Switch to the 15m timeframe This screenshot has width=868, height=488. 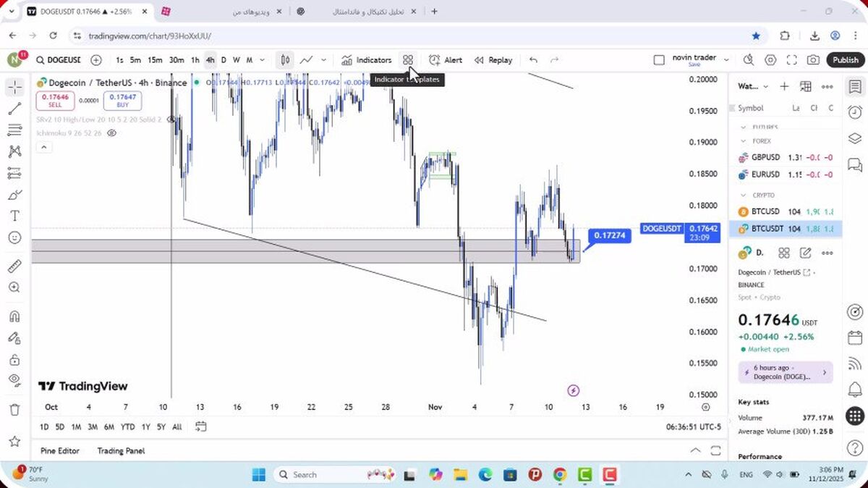(x=155, y=60)
